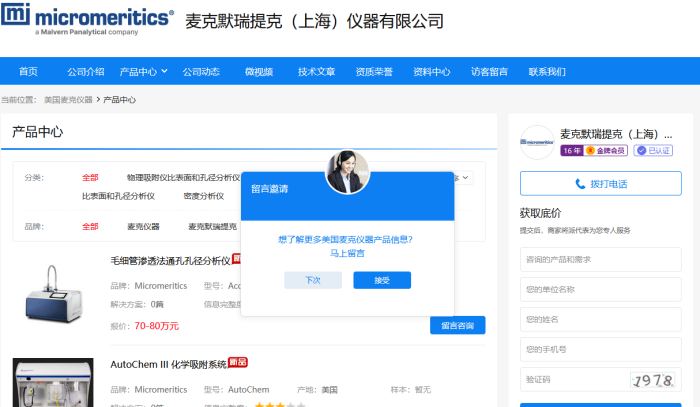This screenshot has height=407, width=700.
Task: Click the 留言咨询 button for first product
Action: coord(457,325)
